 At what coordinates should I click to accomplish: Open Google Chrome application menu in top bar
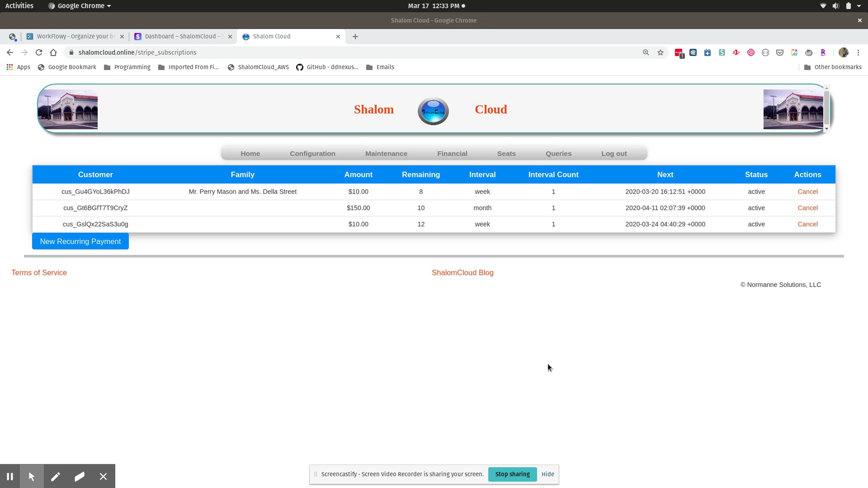pyautogui.click(x=80, y=6)
